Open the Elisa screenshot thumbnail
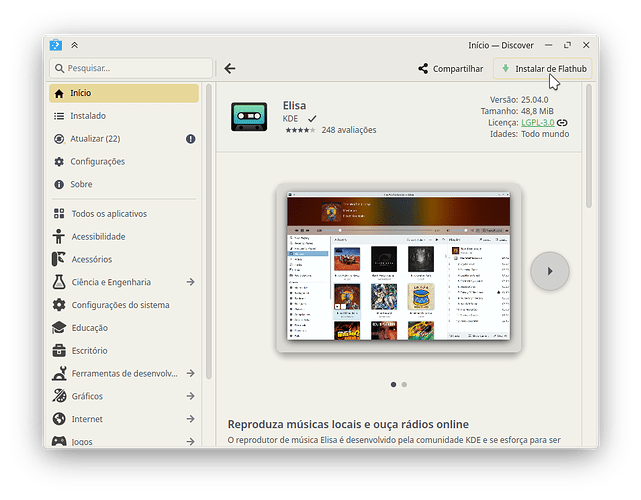Screen dimensions: 641x500 (x=399, y=266)
